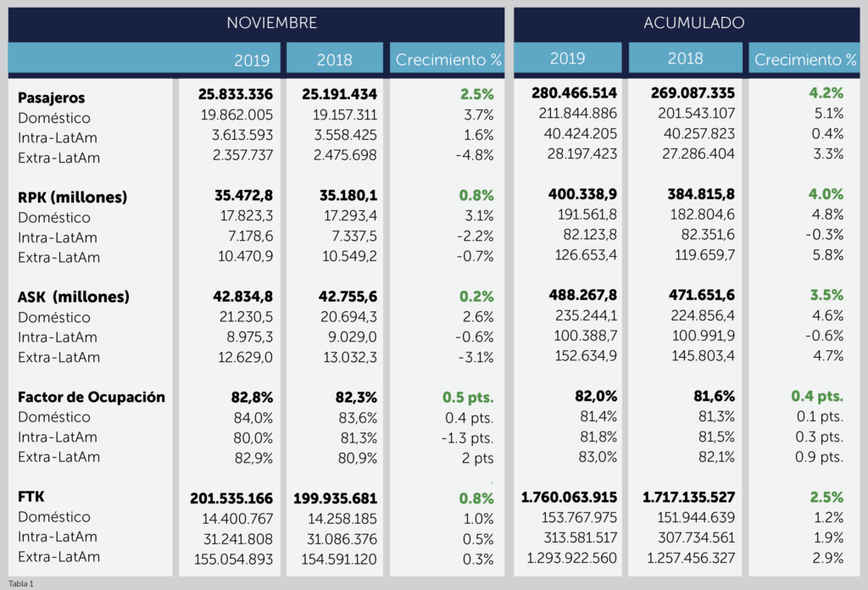Select the Doméstico label under RPK
This screenshot has height=590, width=868.
tap(53, 218)
